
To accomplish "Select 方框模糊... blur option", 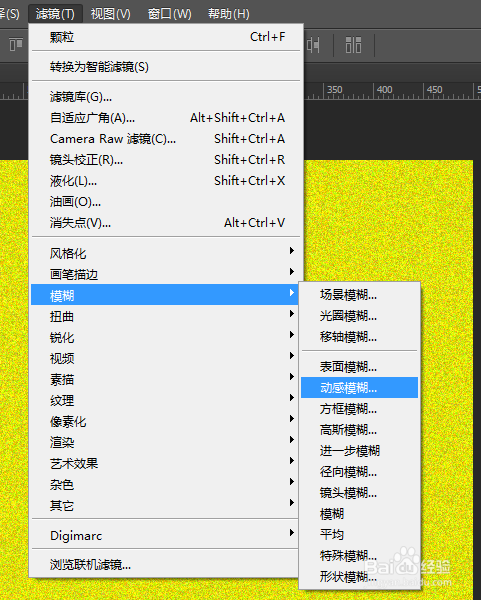I will [359, 409].
